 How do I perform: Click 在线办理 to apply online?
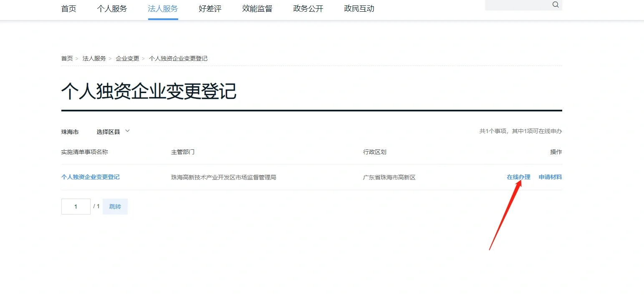click(x=518, y=177)
